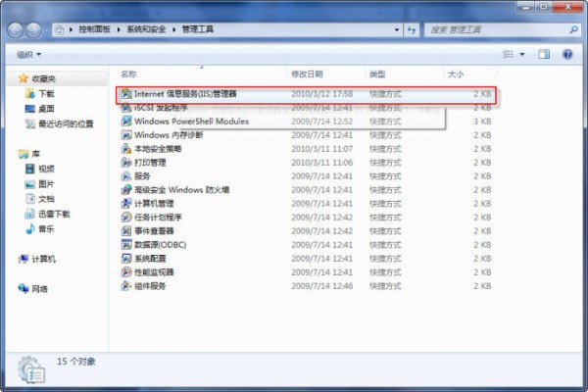Select the 服务 shortcut icon
Viewport: 588px width, 392px height.
(x=126, y=176)
